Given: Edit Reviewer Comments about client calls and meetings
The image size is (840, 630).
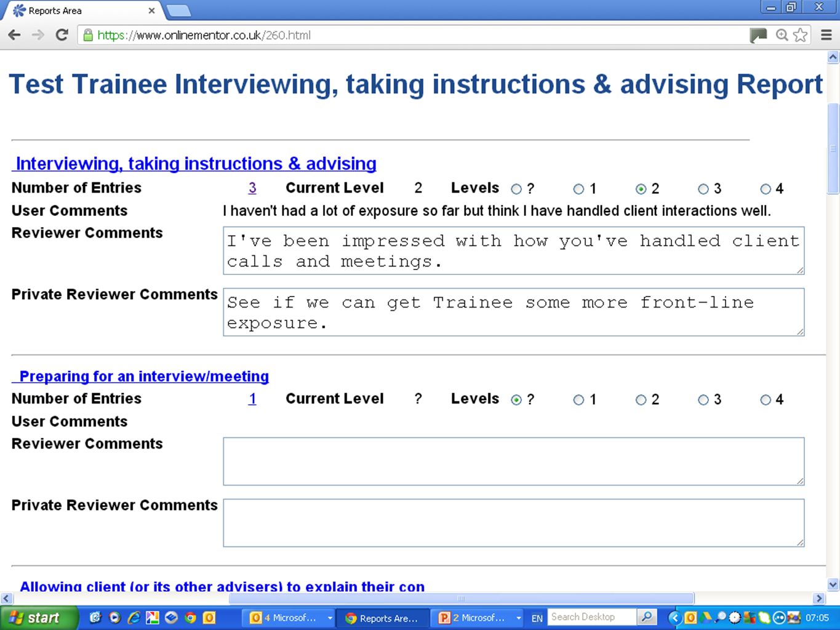Looking at the screenshot, I should [514, 250].
